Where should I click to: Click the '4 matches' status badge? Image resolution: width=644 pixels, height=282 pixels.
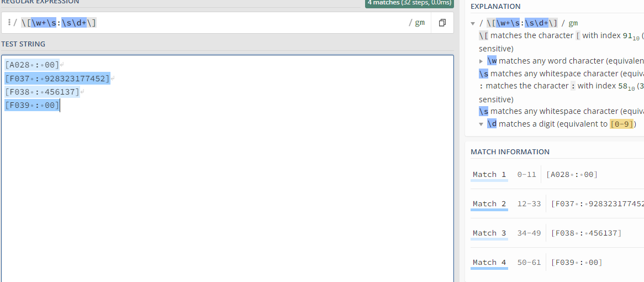coord(409,3)
